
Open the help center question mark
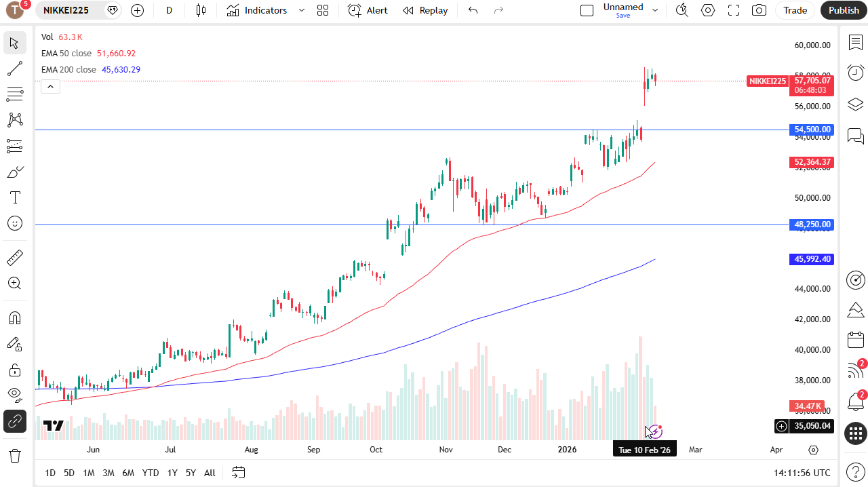pos(855,471)
